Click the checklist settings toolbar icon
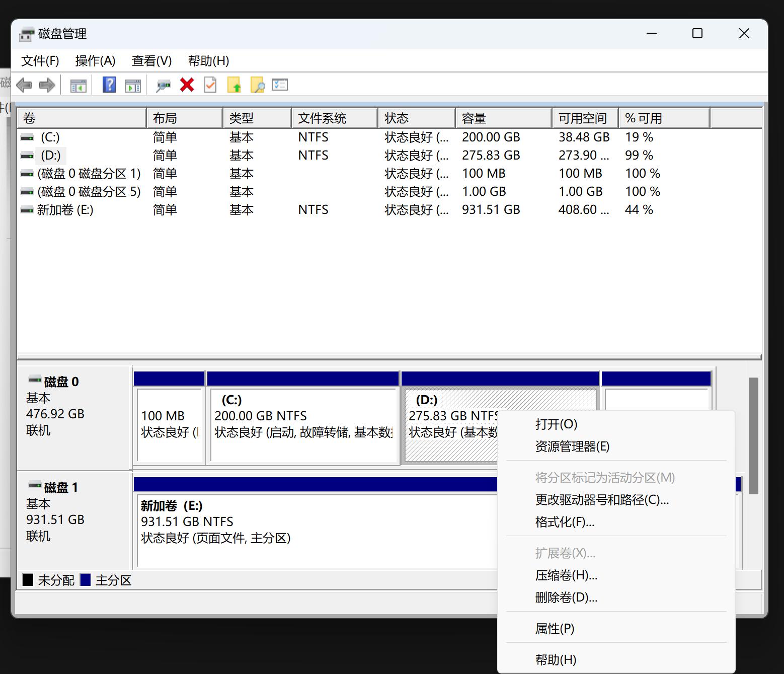 point(280,85)
